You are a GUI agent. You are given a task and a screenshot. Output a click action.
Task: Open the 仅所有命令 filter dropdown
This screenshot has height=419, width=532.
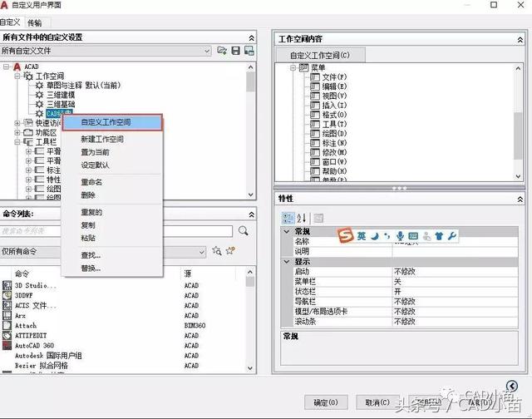(201, 252)
